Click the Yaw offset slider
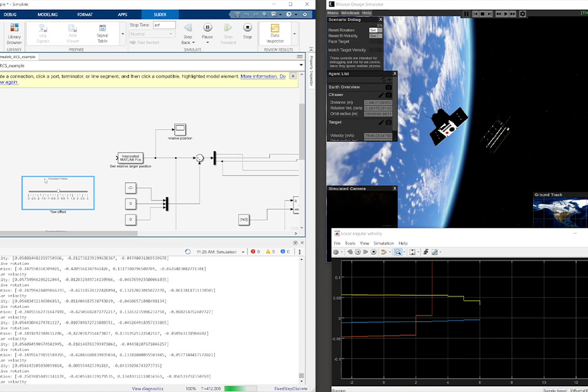The height and width of the screenshot is (392, 588). tap(58, 191)
